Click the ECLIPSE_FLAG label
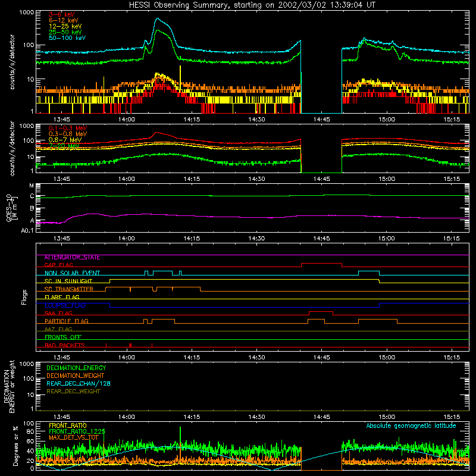Viewport: 476px width, 476px height. click(65, 305)
